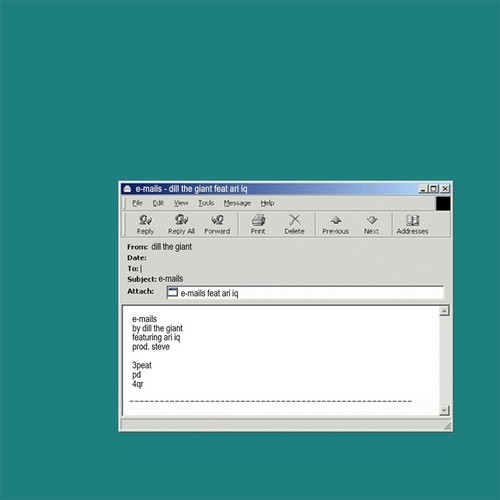The height and width of the screenshot is (500, 500).
Task: Click the body line "featuring ari iq"
Action: pyautogui.click(x=156, y=338)
